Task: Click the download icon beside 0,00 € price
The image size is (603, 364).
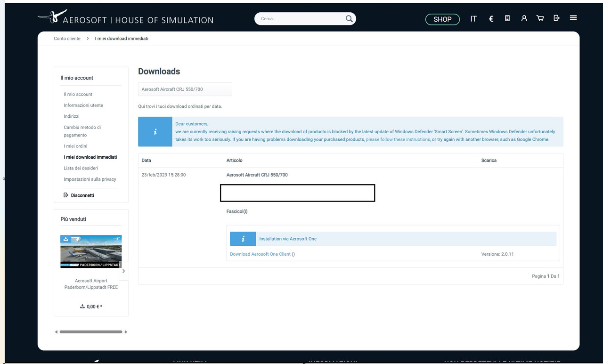Action: (x=82, y=306)
